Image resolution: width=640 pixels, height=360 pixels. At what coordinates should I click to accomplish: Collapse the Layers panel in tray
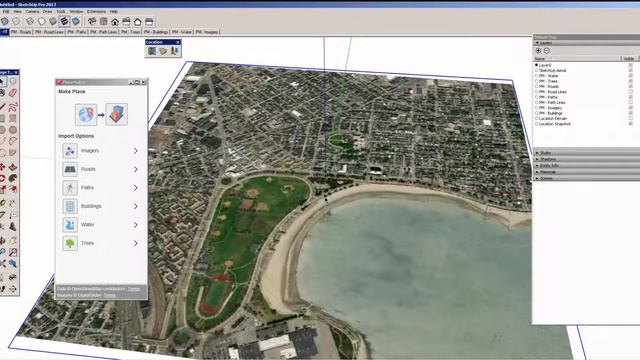(587, 43)
